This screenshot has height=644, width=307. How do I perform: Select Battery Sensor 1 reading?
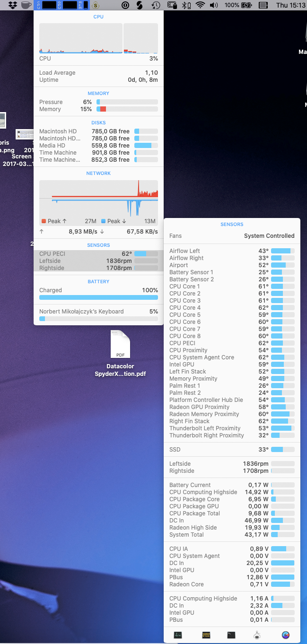[x=232, y=272]
